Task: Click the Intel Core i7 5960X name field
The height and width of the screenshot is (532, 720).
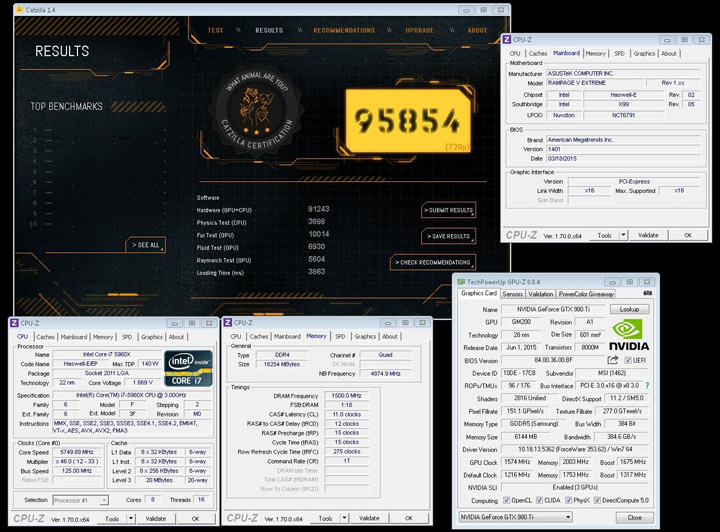Action: pos(107,354)
